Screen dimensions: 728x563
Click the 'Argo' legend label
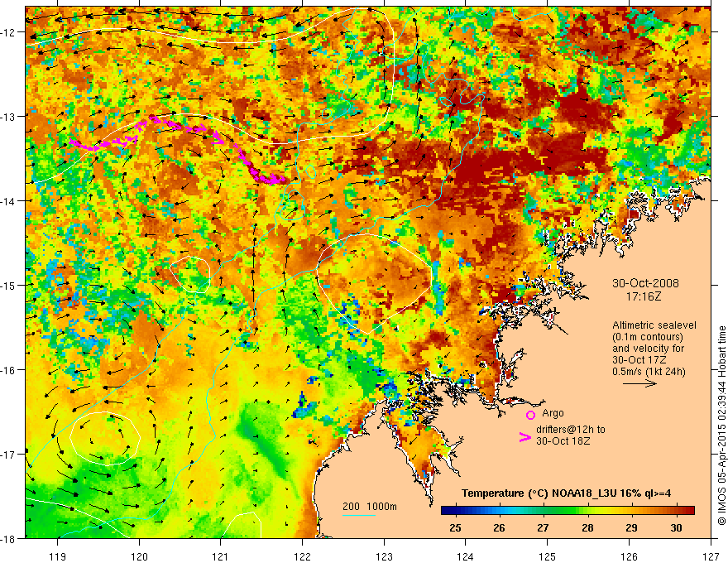tap(553, 413)
